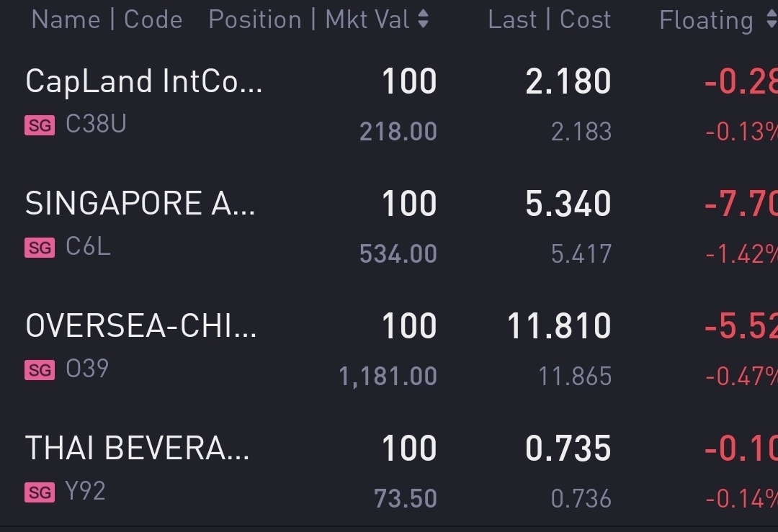Click the C38U stock code
778x532 pixels.
pyautogui.click(x=96, y=125)
